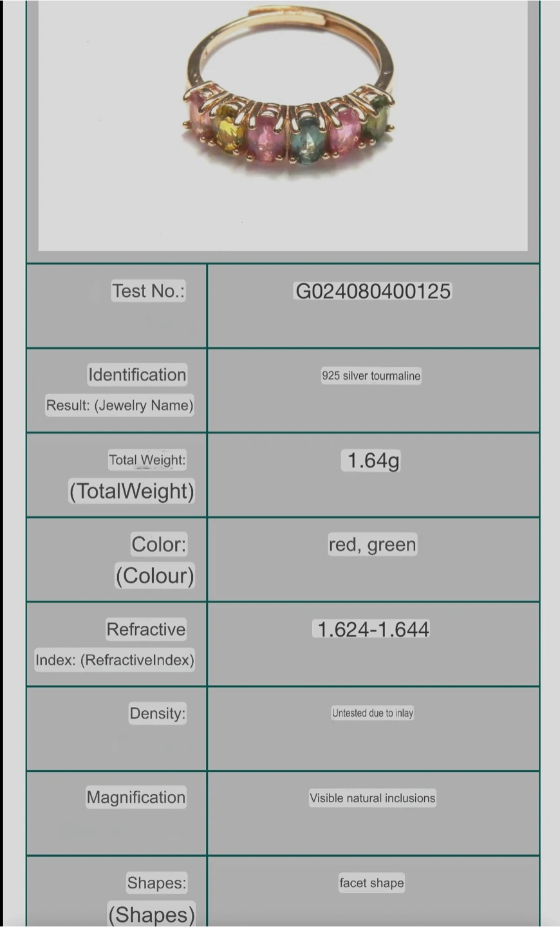Select the 1.624-1.644 refractive index value
Screen dimensions: 560x927
point(373,630)
